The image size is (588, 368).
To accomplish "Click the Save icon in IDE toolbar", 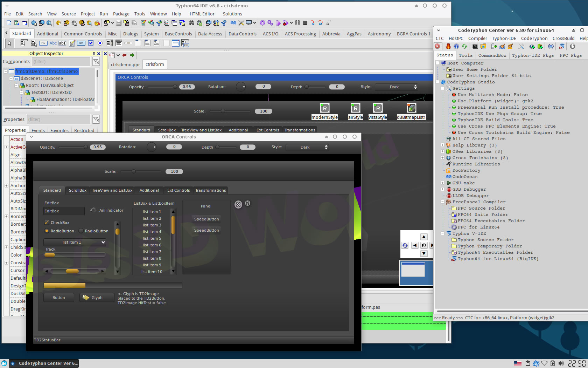I will click(119, 23).
